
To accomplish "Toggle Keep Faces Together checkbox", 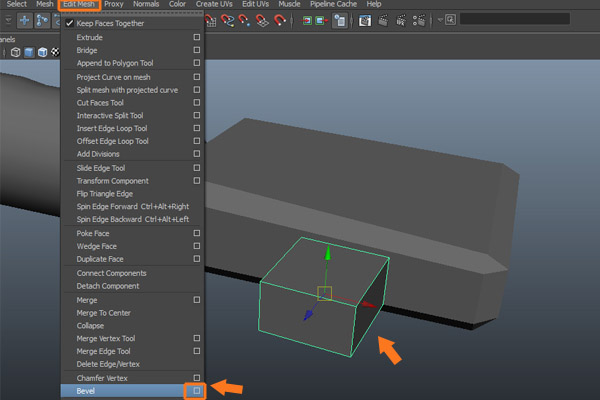I will pyautogui.click(x=70, y=22).
